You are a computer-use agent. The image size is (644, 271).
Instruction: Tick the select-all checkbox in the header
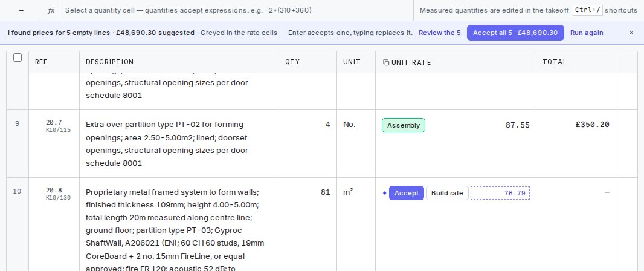click(x=18, y=57)
